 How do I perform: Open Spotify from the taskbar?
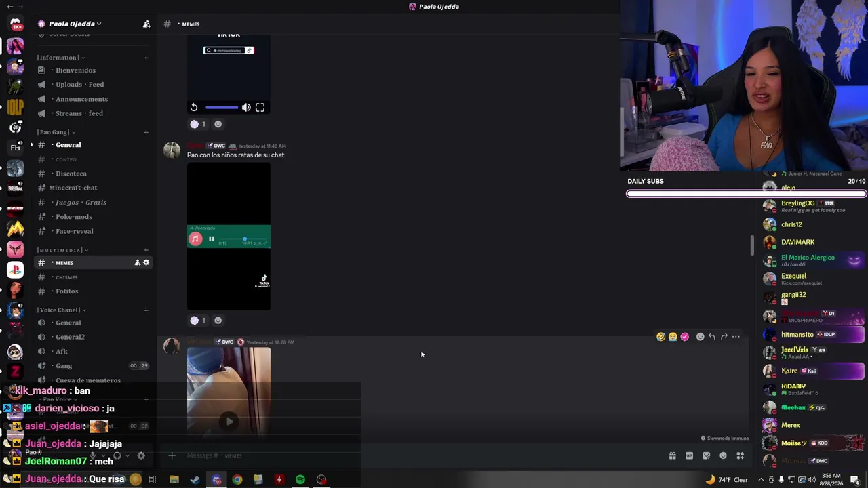click(x=300, y=480)
